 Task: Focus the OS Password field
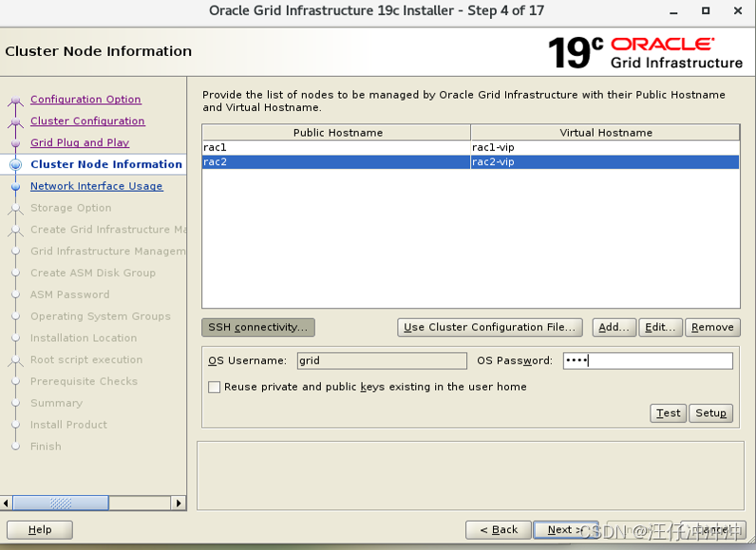pos(648,361)
